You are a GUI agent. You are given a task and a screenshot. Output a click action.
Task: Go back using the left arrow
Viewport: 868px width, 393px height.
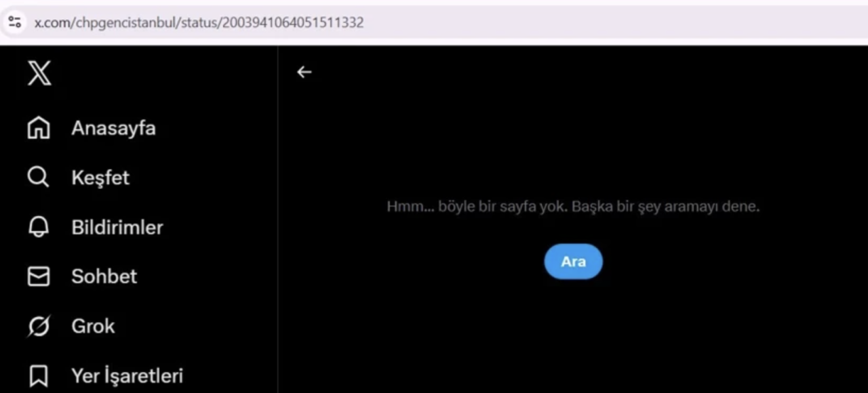(x=304, y=72)
